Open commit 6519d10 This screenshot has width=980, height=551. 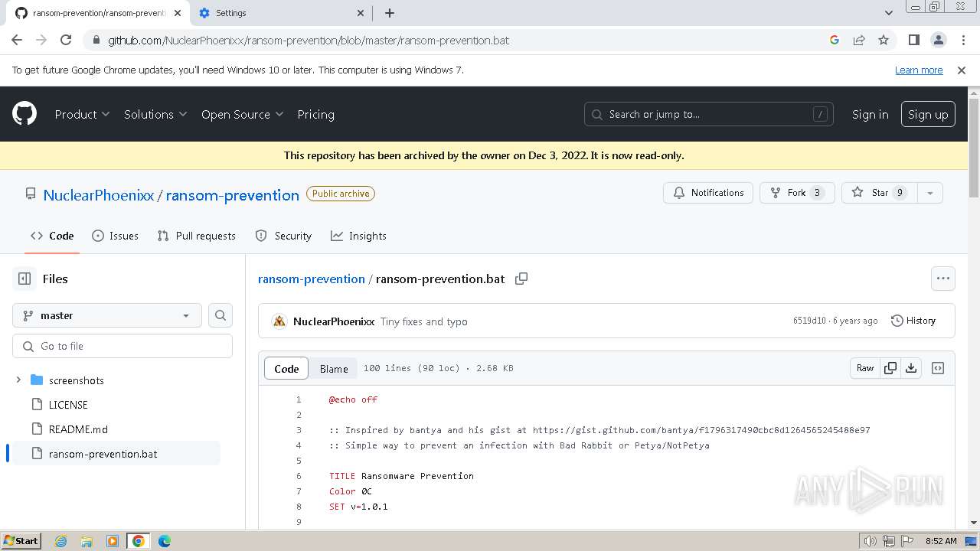[809, 321]
